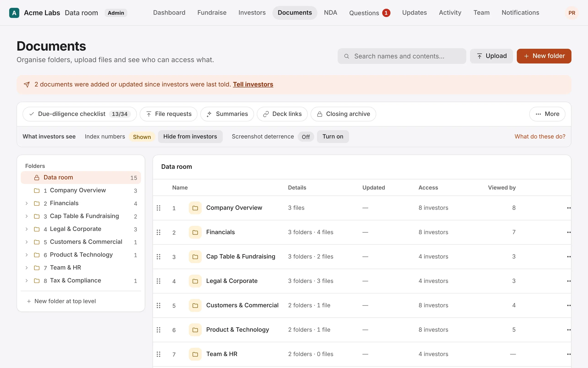
Task: Expand the Legal & Corporate tree folder
Action: tap(26, 229)
